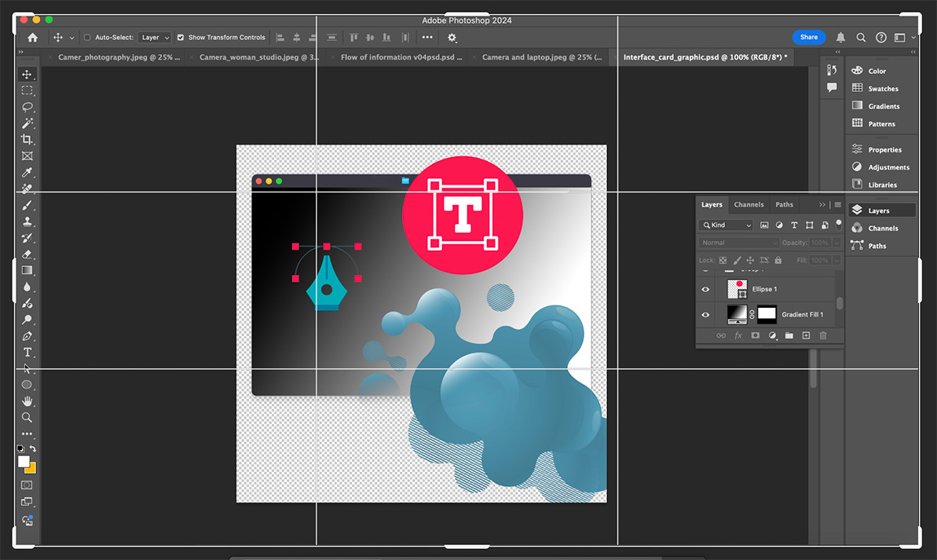937x560 pixels.
Task: Hide the Ellipse 1 layer
Action: point(706,289)
